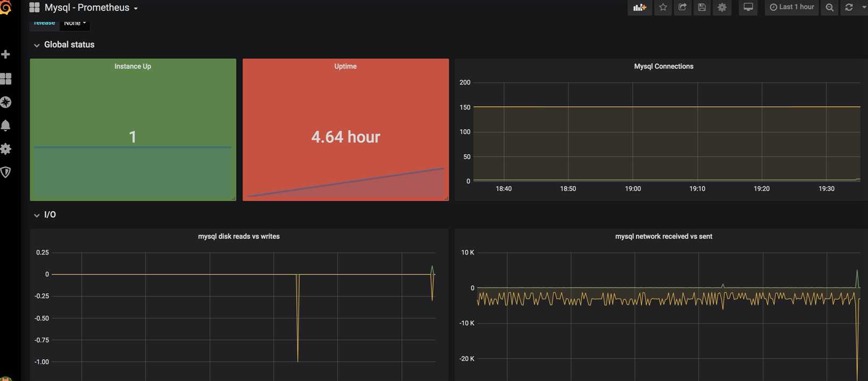Open the release None variable dropdown
Image resolution: width=868 pixels, height=381 pixels.
pyautogui.click(x=75, y=23)
